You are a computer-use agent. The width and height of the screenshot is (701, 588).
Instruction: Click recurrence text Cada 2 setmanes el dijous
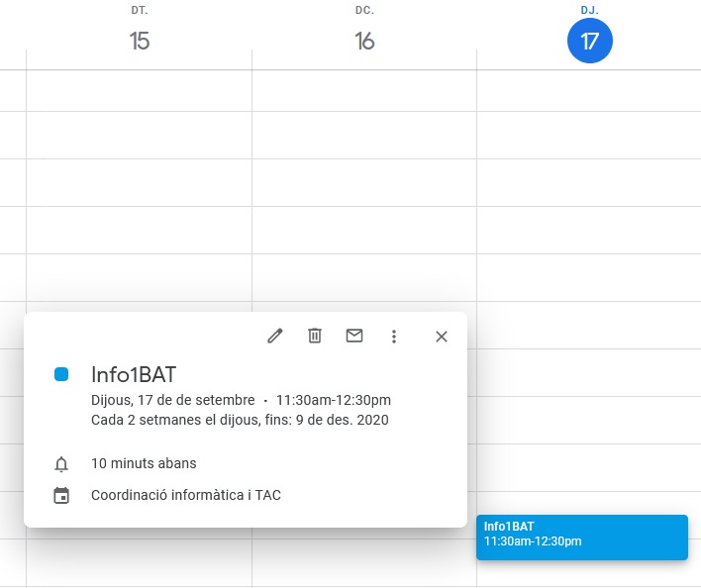click(x=176, y=420)
